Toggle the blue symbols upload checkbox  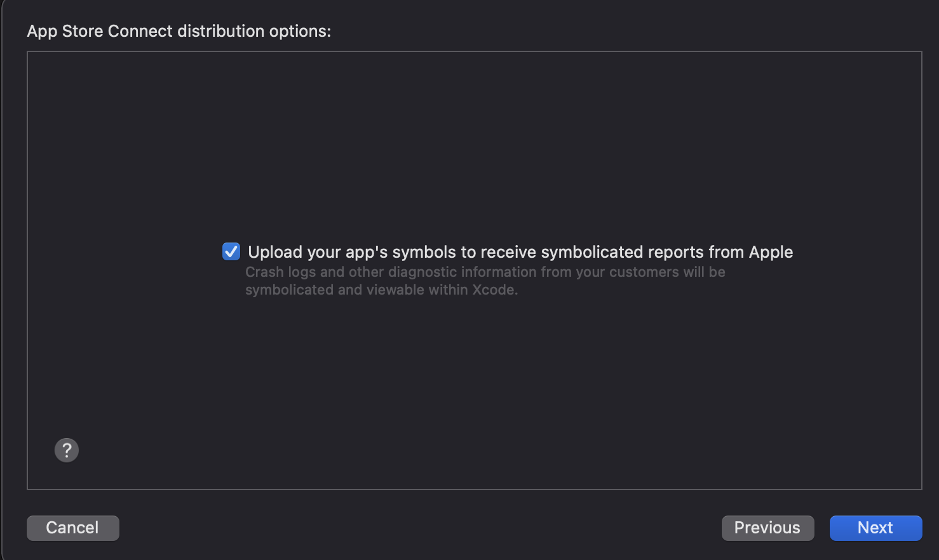(x=231, y=251)
